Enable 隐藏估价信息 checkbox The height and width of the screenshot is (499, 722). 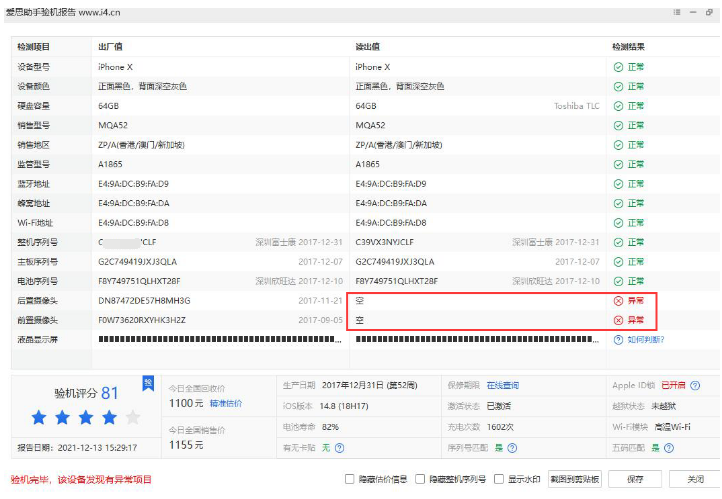pos(350,479)
